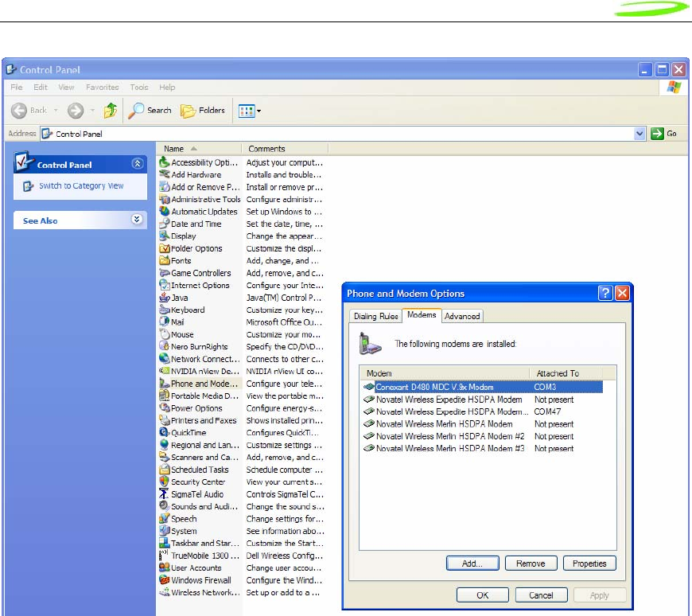692x616 pixels.
Task: Sort list by Name column header
Action: 199,149
